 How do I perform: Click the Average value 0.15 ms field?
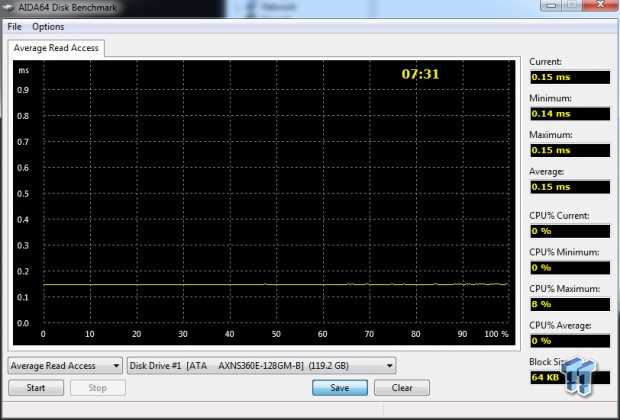(570, 187)
